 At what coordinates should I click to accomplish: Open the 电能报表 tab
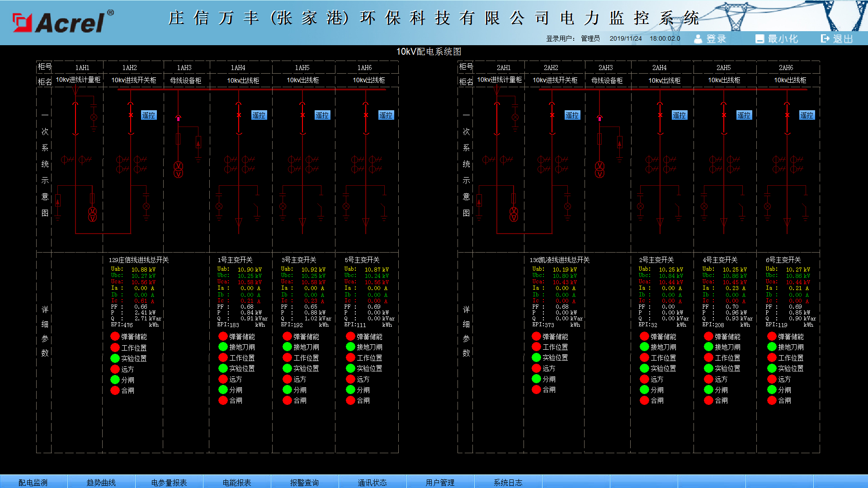(x=237, y=482)
